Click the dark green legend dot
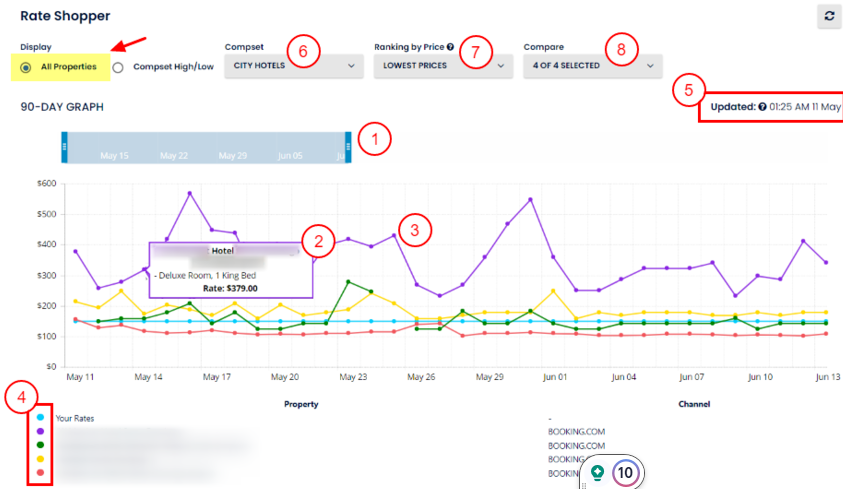The image size is (843, 489). coord(40,445)
